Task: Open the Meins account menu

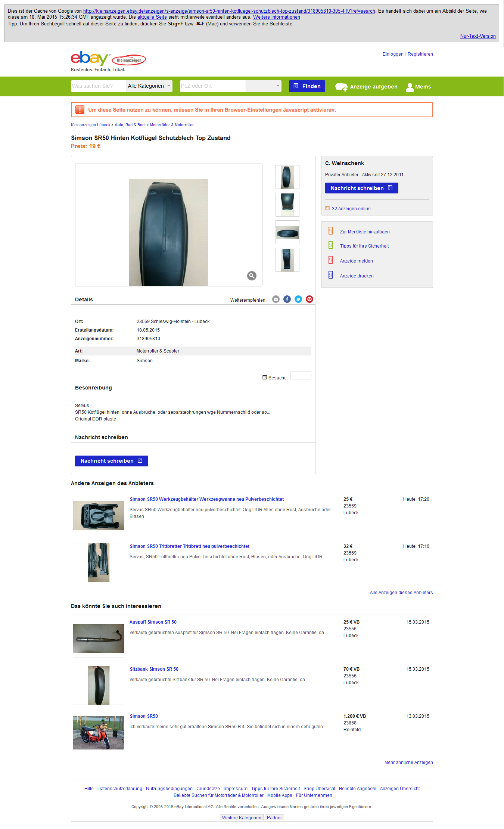Action: coord(419,87)
